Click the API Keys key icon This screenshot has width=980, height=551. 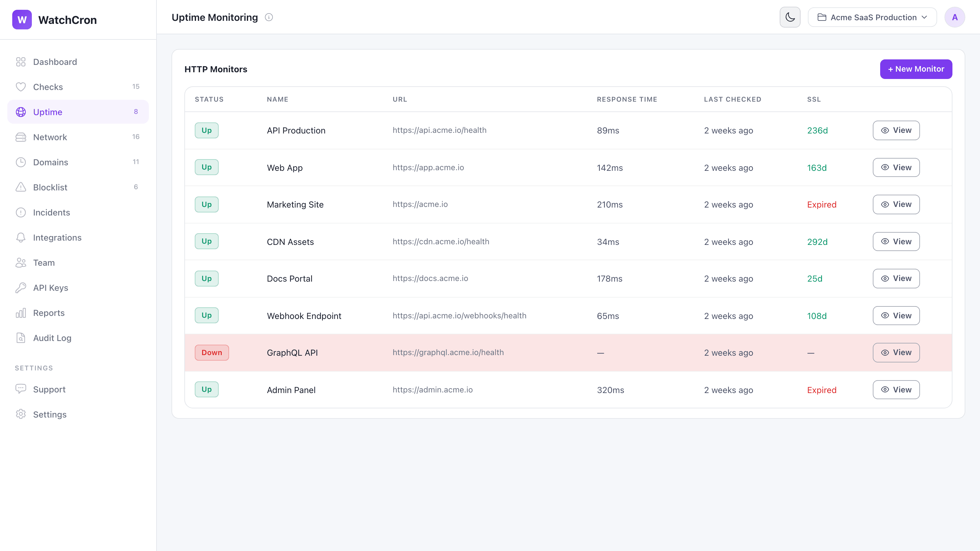pyautogui.click(x=21, y=288)
